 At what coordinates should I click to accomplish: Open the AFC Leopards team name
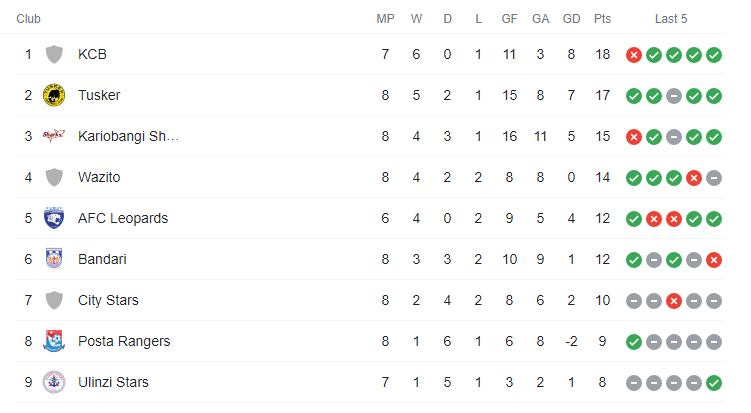(x=123, y=218)
